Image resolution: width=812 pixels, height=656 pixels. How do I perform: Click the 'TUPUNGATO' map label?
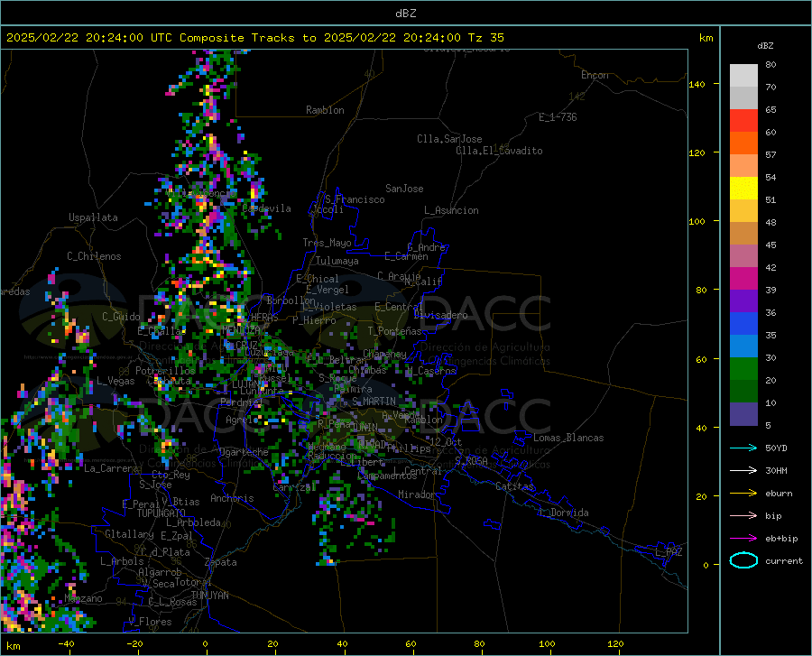click(161, 513)
